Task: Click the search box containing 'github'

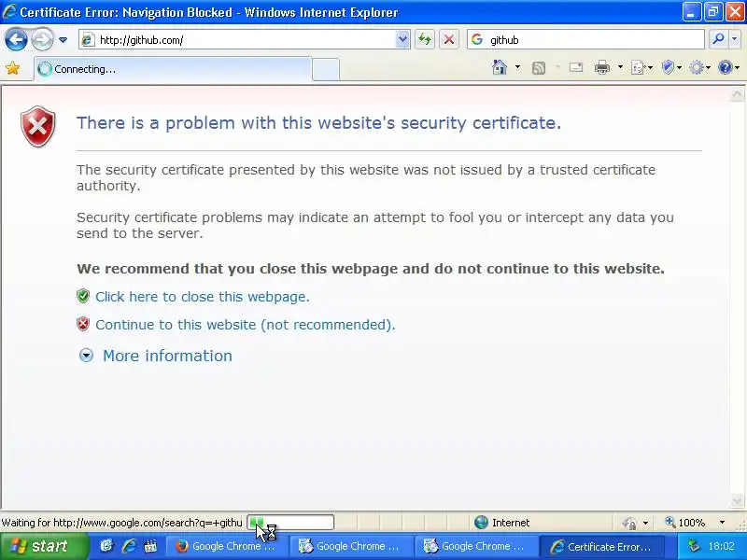Action: coord(585,39)
